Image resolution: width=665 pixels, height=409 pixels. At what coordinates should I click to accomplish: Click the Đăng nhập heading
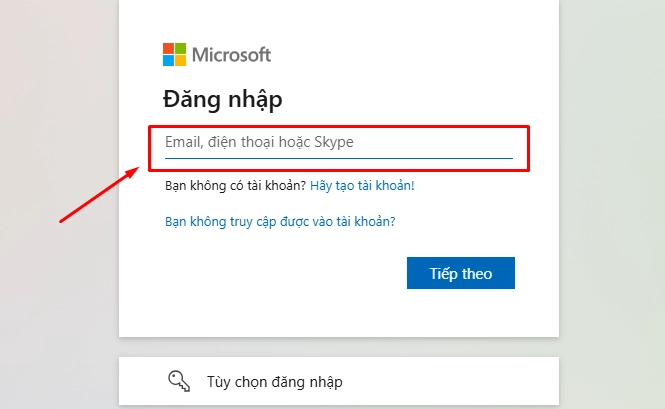click(223, 100)
